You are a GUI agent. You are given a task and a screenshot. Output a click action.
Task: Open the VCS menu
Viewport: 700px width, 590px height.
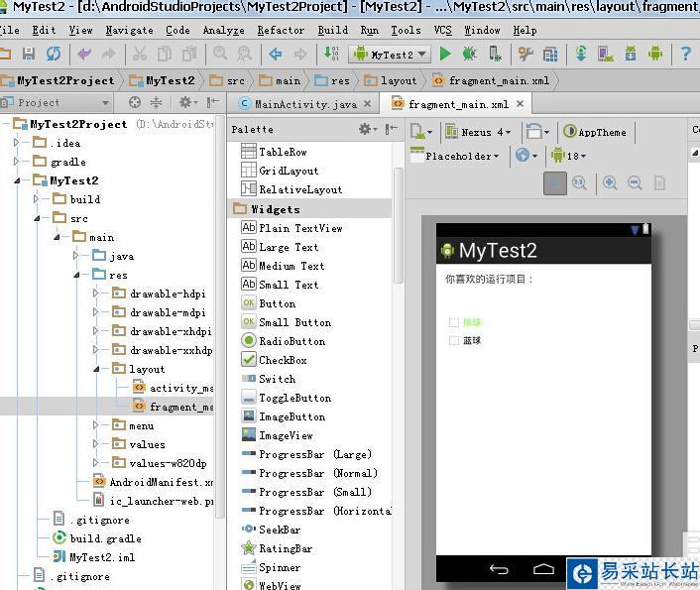pyautogui.click(x=443, y=30)
